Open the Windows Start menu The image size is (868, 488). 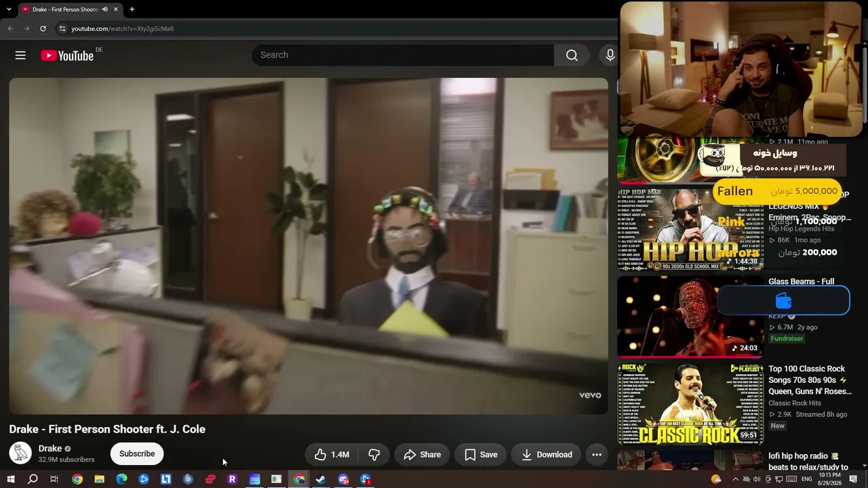click(x=10, y=480)
